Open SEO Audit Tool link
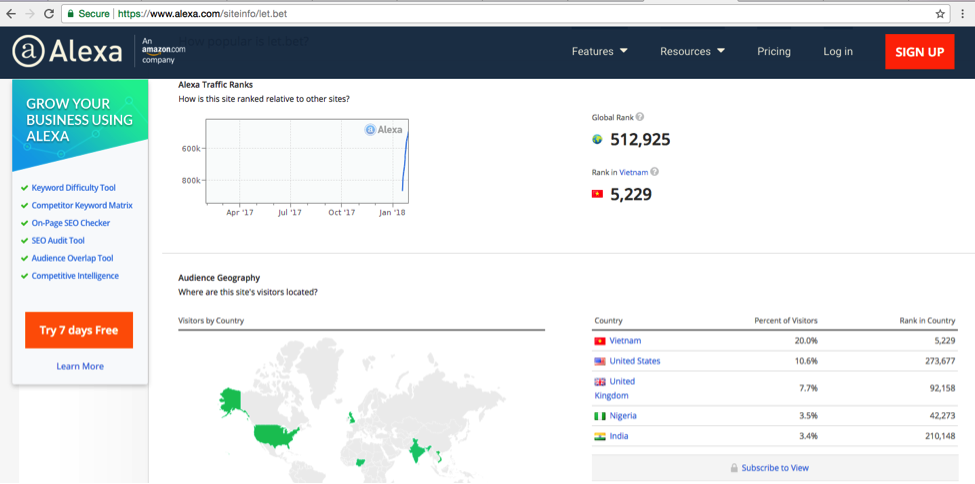Image resolution: width=975 pixels, height=484 pixels. tap(58, 241)
